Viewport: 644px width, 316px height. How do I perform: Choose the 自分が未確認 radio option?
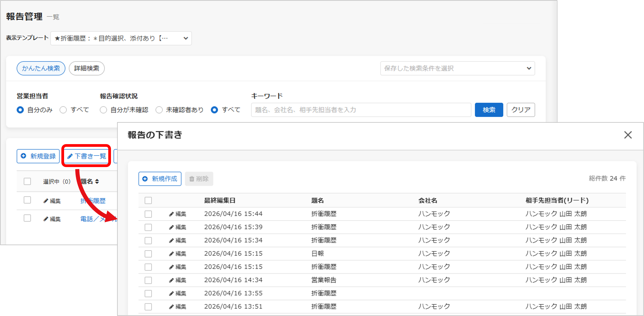point(103,110)
